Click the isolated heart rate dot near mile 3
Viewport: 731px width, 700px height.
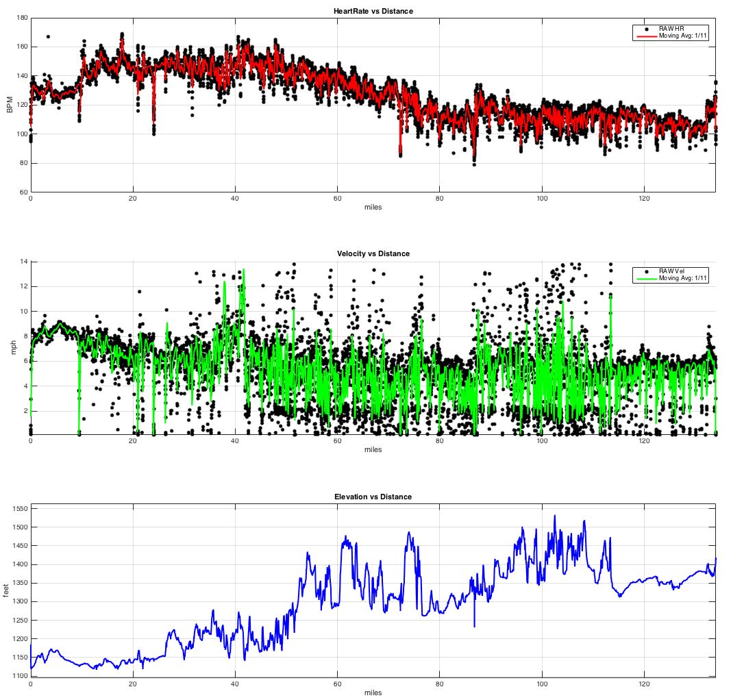point(48,36)
